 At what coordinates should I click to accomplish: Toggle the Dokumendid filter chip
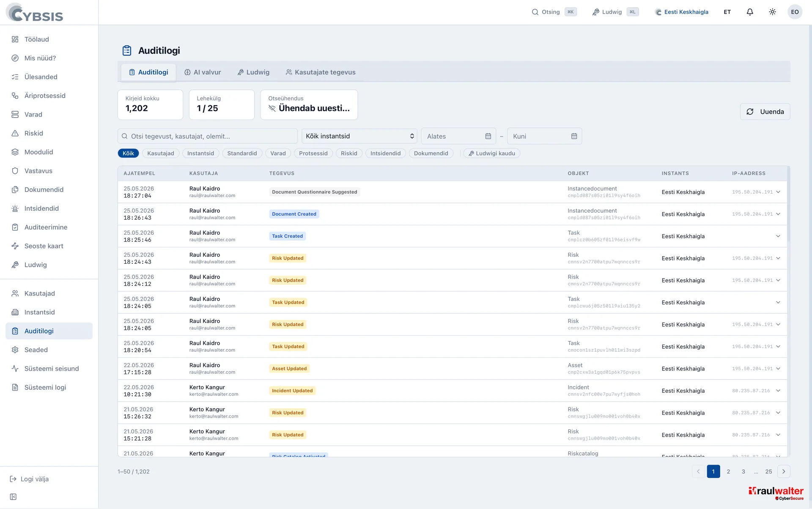431,153
